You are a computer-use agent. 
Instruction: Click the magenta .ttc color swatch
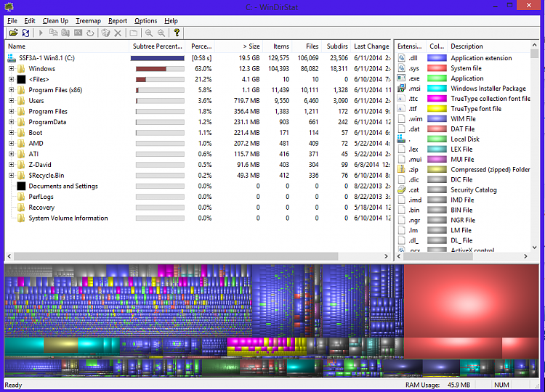[437, 99]
